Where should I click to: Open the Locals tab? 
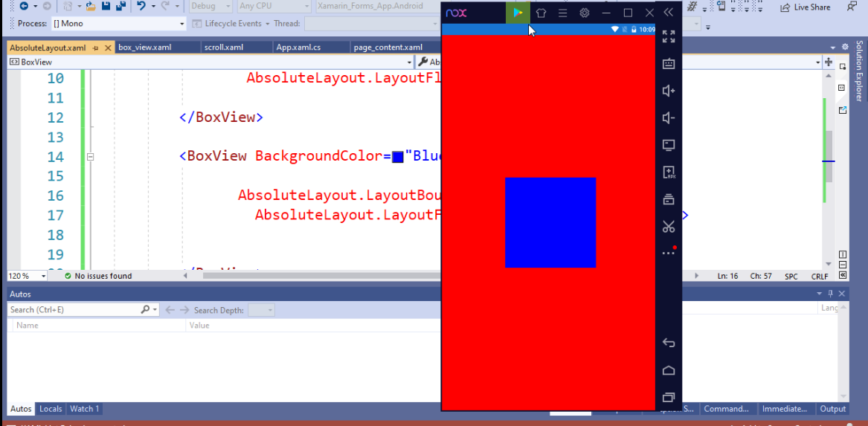(51, 409)
